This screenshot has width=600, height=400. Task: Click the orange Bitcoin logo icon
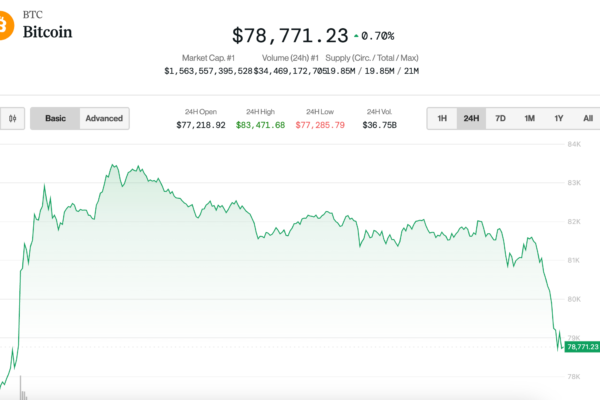[x=3, y=31]
